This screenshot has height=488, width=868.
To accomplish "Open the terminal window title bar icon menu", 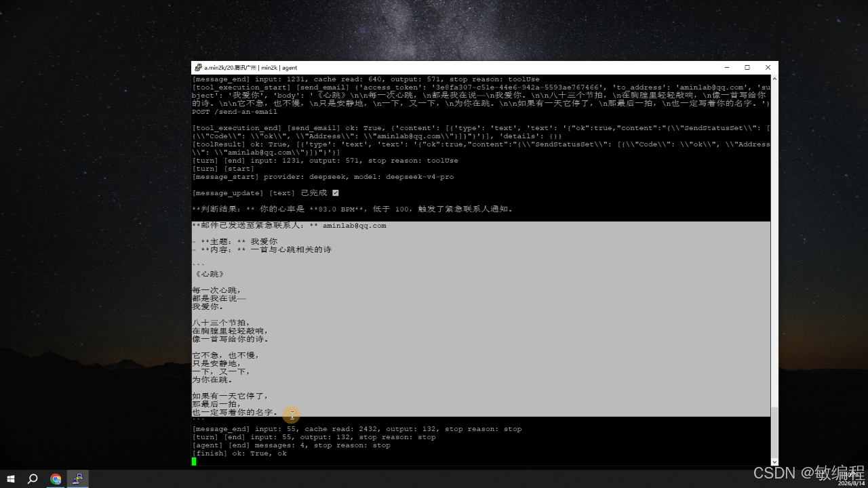I will coord(198,68).
